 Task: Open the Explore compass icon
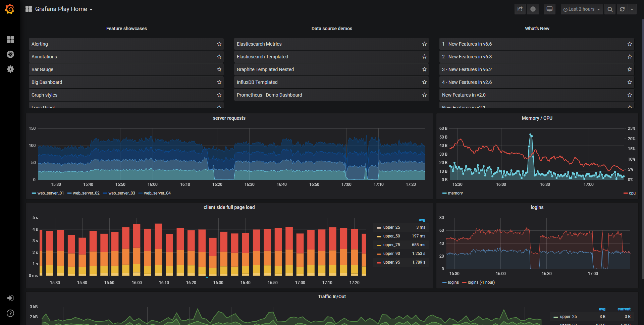click(10, 54)
